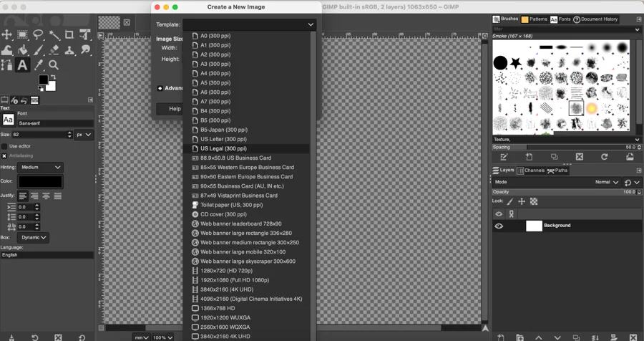The height and width of the screenshot is (341, 644).
Task: Open the Hinting Medium dropdown
Action: (41, 168)
